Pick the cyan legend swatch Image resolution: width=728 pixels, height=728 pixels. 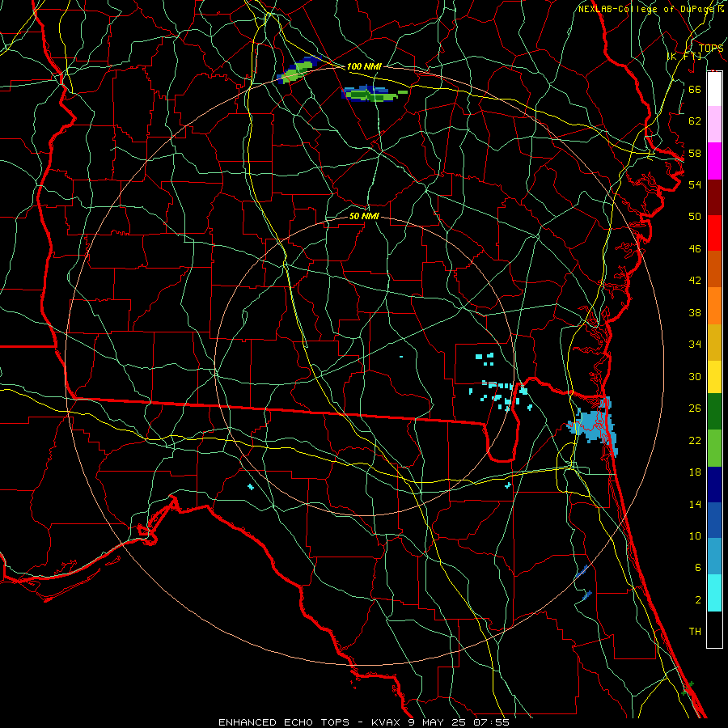click(714, 593)
